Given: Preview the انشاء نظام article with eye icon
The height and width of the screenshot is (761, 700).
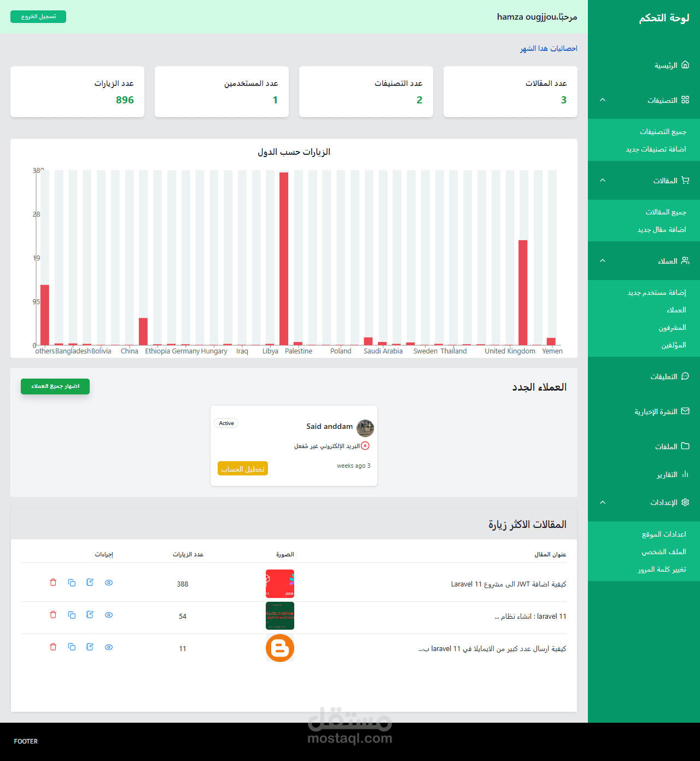Looking at the screenshot, I should coord(109,615).
